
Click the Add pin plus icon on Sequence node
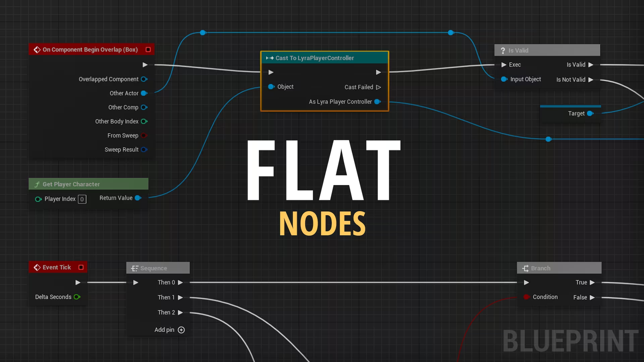coord(181,329)
